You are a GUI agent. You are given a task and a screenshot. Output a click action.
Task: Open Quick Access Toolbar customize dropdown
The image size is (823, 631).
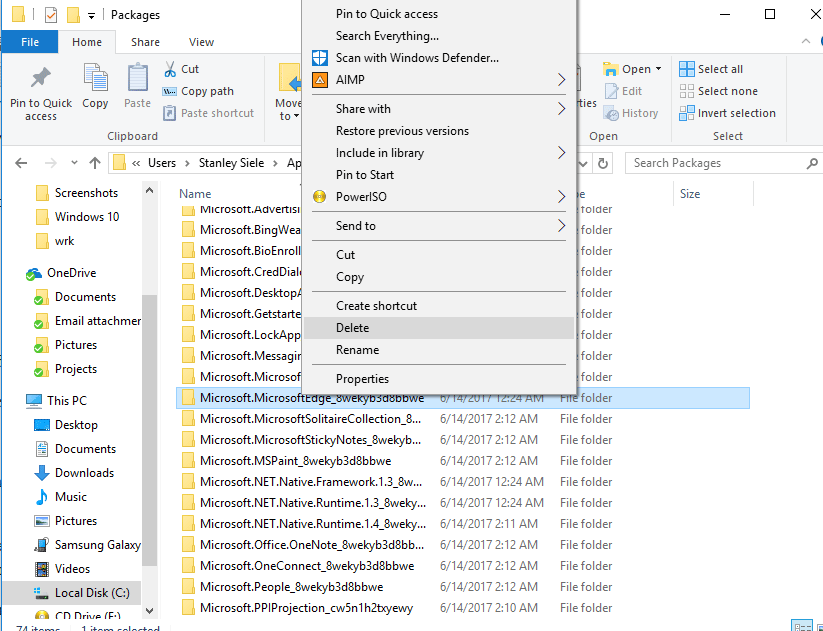(91, 15)
